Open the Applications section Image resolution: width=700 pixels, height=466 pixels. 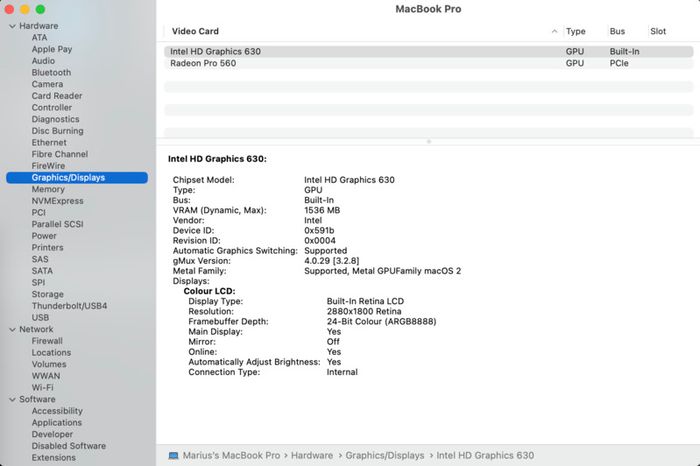click(x=57, y=423)
